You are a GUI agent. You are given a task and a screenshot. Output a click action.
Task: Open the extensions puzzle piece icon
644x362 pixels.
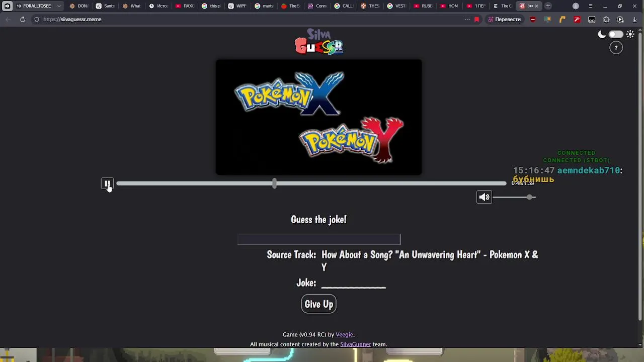pyautogui.click(x=606, y=19)
